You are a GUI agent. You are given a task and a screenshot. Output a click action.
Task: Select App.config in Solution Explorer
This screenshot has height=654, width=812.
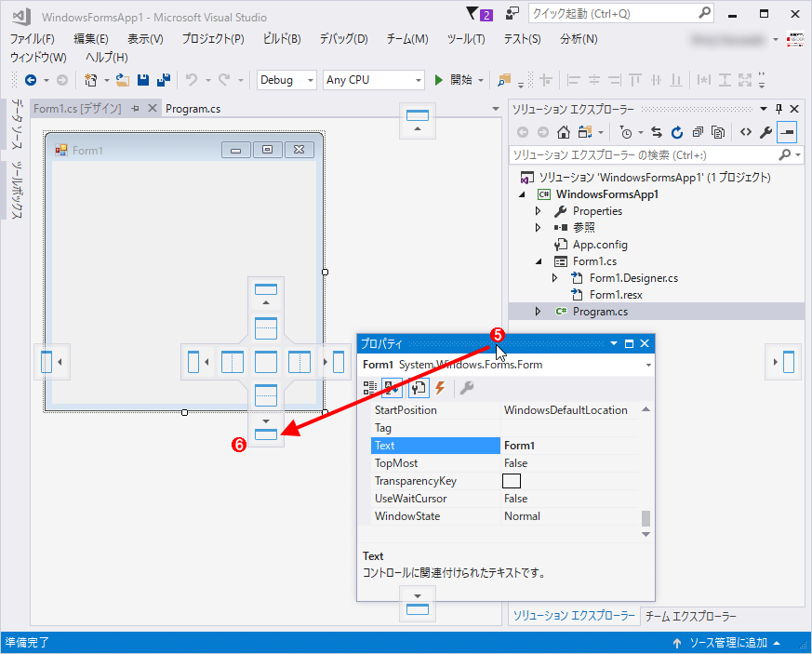click(x=600, y=245)
